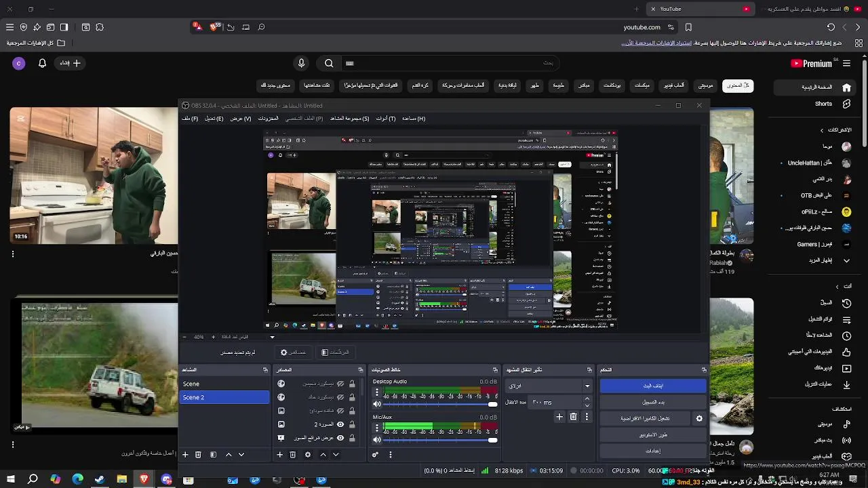Click the blue stop streaming button

pyautogui.click(x=653, y=386)
